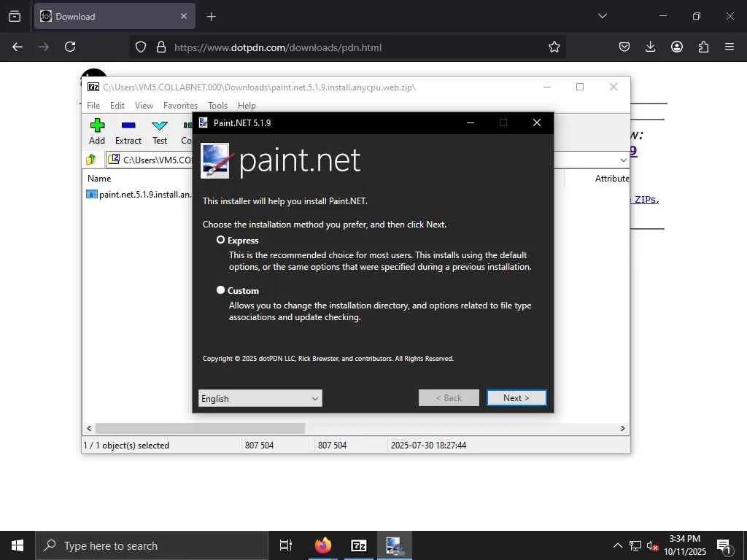
Task: Open the Firefox Extensions puzzle icon
Action: pos(703,47)
